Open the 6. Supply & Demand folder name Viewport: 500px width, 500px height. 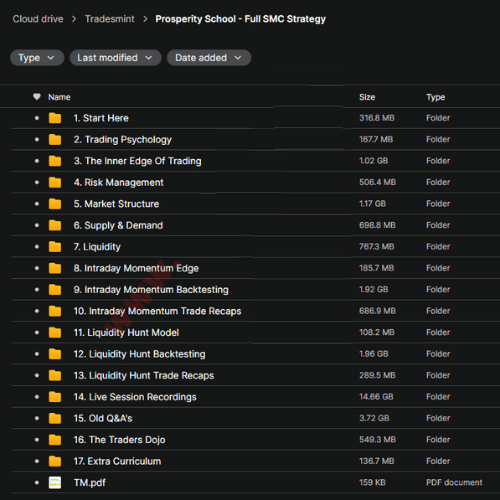pyautogui.click(x=118, y=225)
